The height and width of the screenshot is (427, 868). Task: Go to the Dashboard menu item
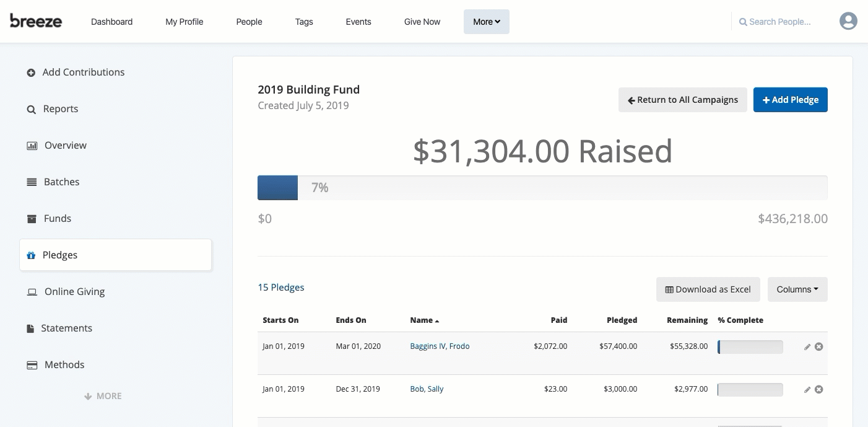click(111, 22)
